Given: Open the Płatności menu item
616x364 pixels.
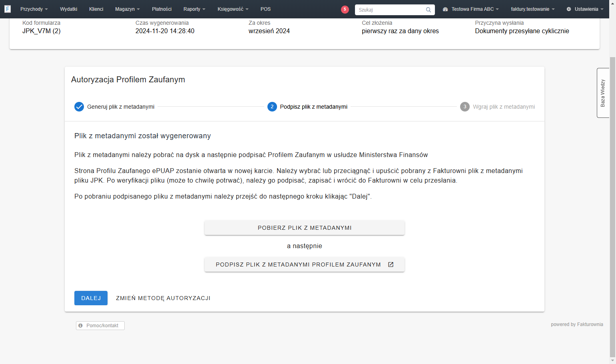Looking at the screenshot, I should click(162, 9).
